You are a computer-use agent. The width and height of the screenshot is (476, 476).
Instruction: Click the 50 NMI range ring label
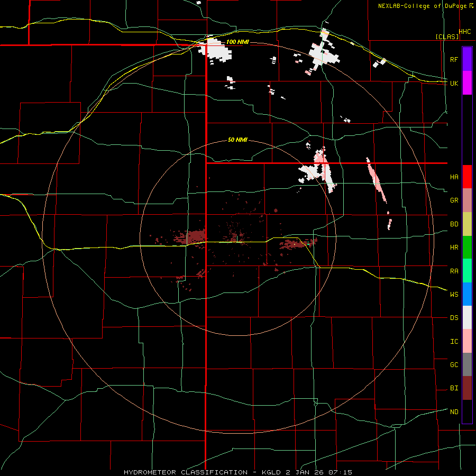[237, 140]
